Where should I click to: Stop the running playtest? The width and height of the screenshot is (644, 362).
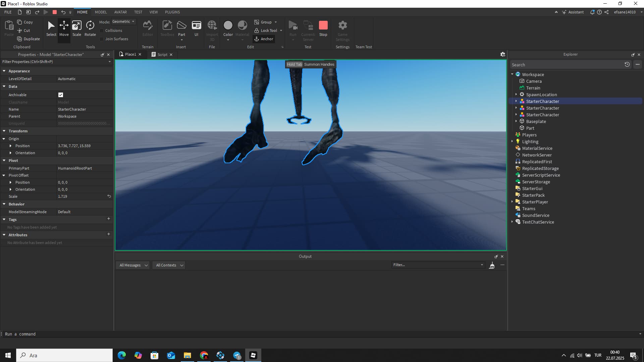323,27
